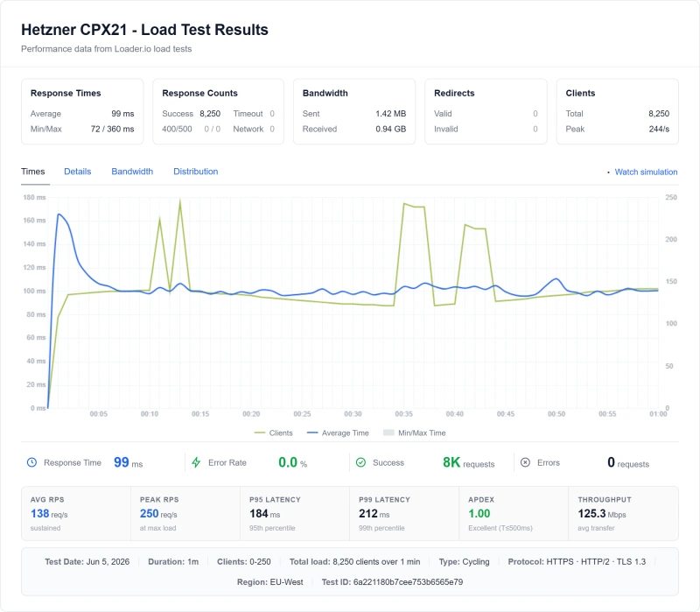
Task: Click the Total load 8,250 clients entry
Action: pyautogui.click(x=355, y=561)
